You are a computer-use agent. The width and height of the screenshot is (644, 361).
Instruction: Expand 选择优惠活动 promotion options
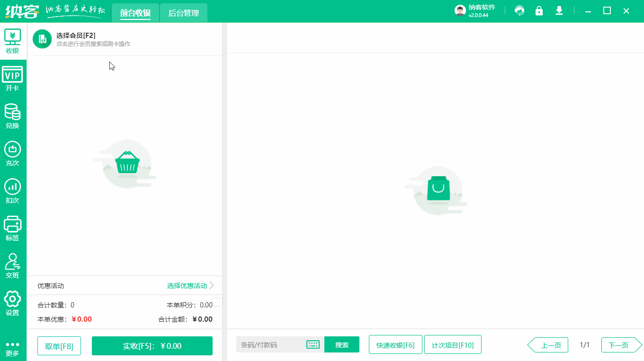coord(188,285)
